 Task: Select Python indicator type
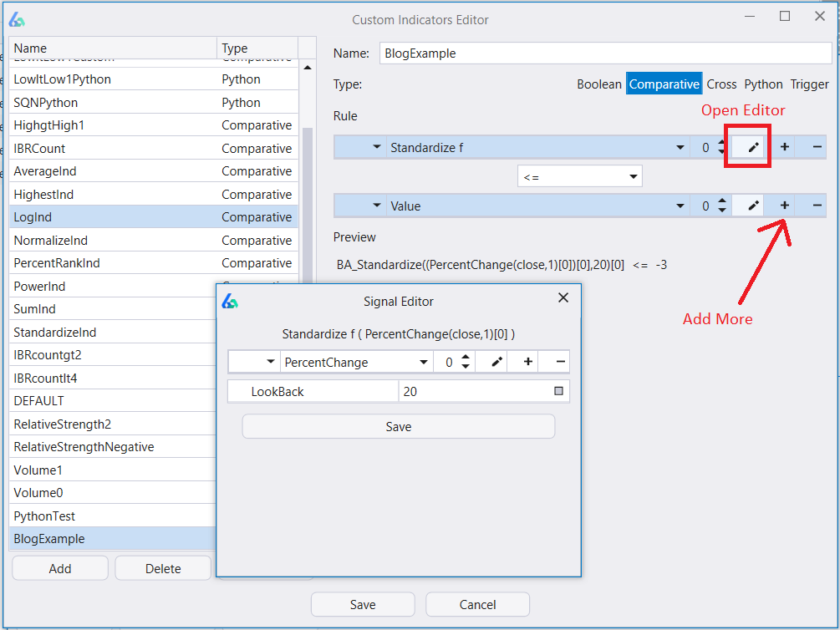pos(763,84)
